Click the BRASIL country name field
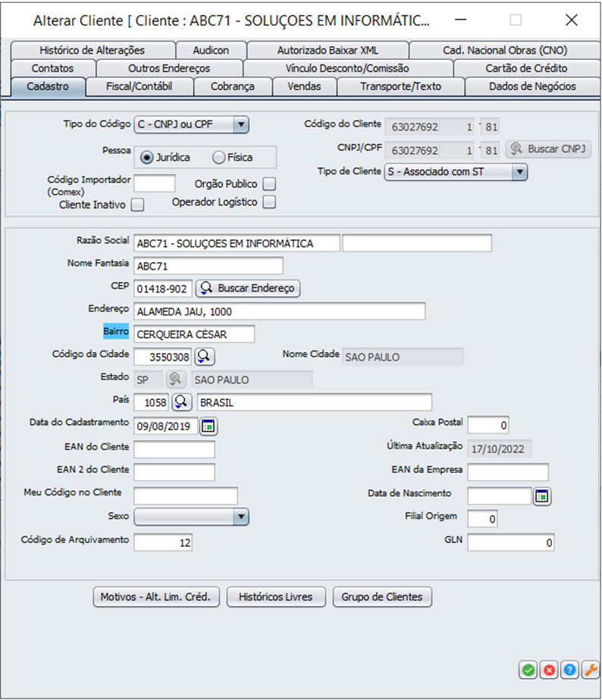 pos(315,402)
